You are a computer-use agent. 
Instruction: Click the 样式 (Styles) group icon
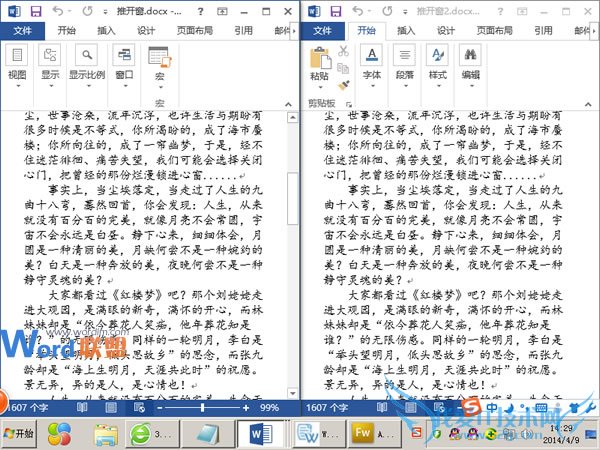(x=437, y=55)
